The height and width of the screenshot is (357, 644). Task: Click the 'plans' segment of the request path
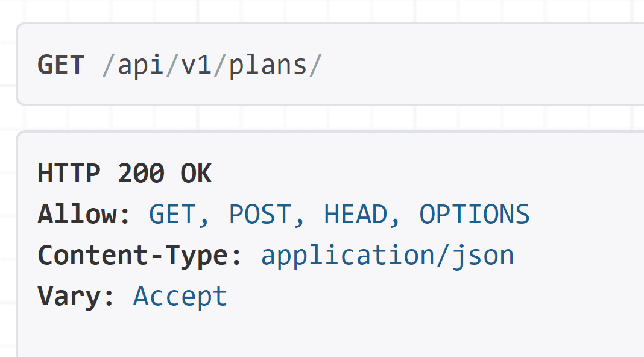tap(268, 65)
